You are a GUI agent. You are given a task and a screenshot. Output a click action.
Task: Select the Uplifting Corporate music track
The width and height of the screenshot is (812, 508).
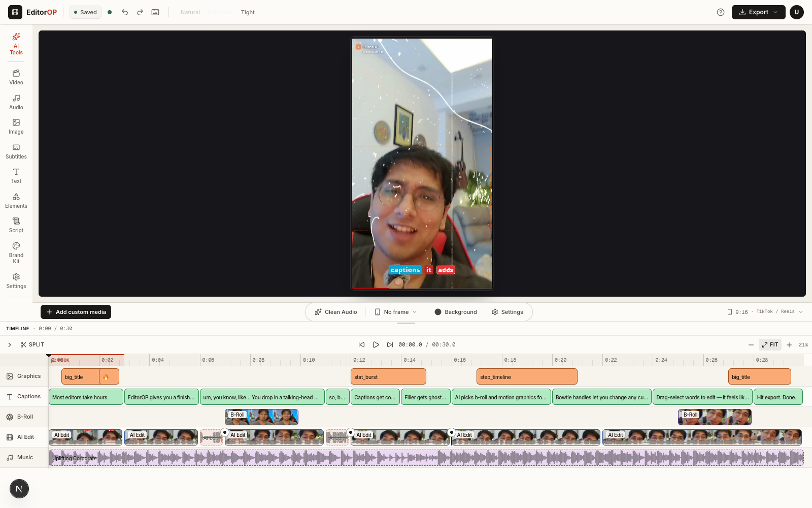426,458
